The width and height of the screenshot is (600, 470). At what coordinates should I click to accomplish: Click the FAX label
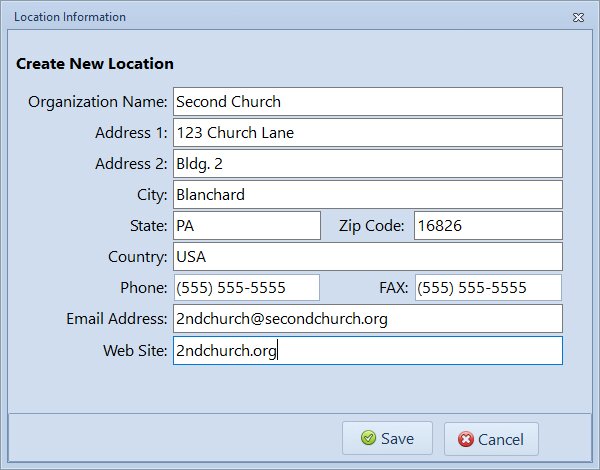coord(393,287)
